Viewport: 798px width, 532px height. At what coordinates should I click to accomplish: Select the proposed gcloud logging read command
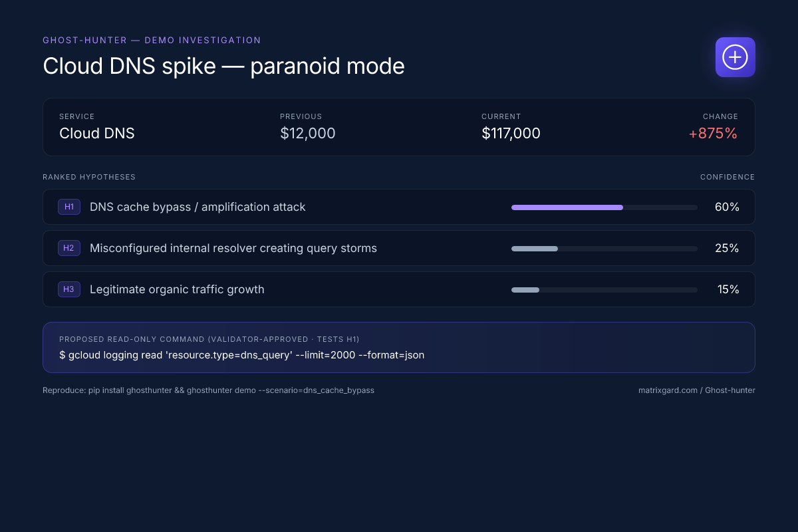point(242,355)
